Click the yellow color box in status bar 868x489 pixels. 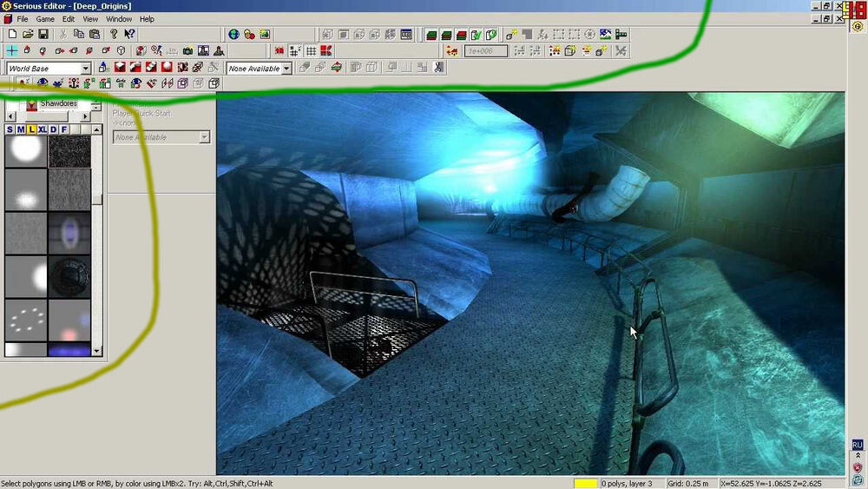(586, 484)
